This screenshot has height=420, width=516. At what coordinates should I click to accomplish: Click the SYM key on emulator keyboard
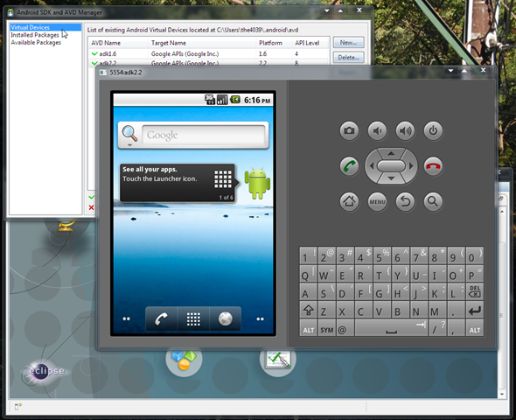click(x=327, y=328)
